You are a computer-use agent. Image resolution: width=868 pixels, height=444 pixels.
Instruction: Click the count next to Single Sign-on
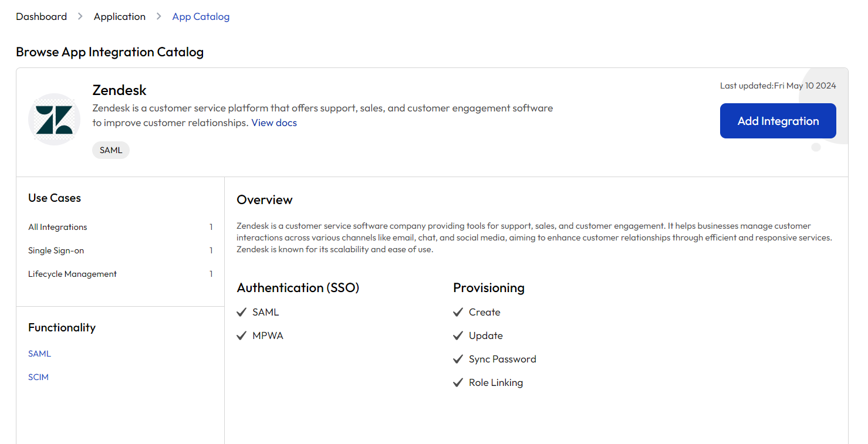211,250
